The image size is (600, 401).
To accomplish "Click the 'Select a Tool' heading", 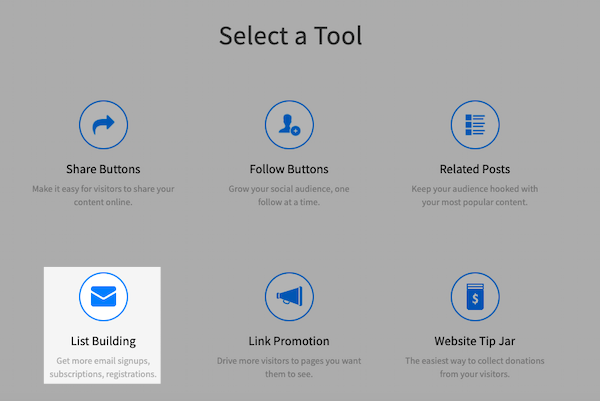I will coord(290,36).
